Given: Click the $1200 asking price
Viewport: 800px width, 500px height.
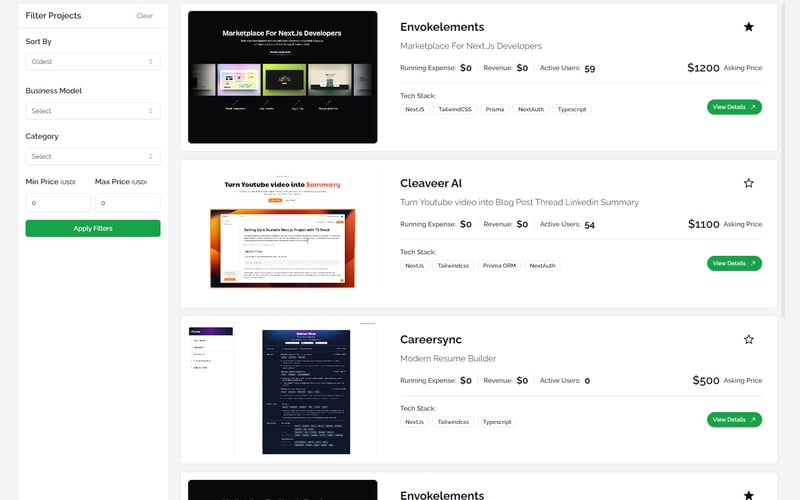Looking at the screenshot, I should (x=703, y=68).
